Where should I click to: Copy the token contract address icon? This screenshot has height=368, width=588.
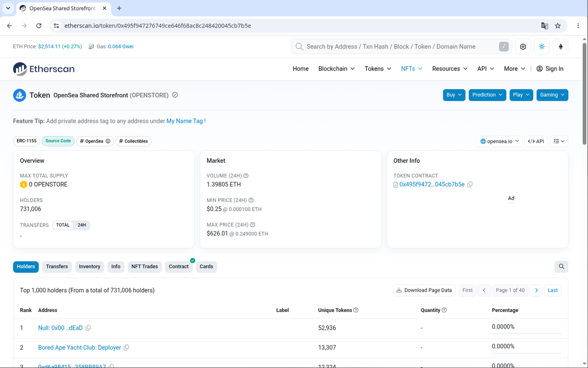coord(470,184)
